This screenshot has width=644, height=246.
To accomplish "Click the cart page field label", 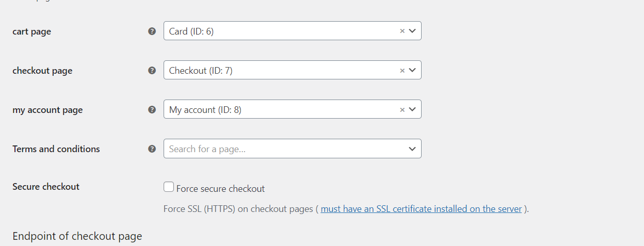I will (32, 31).
